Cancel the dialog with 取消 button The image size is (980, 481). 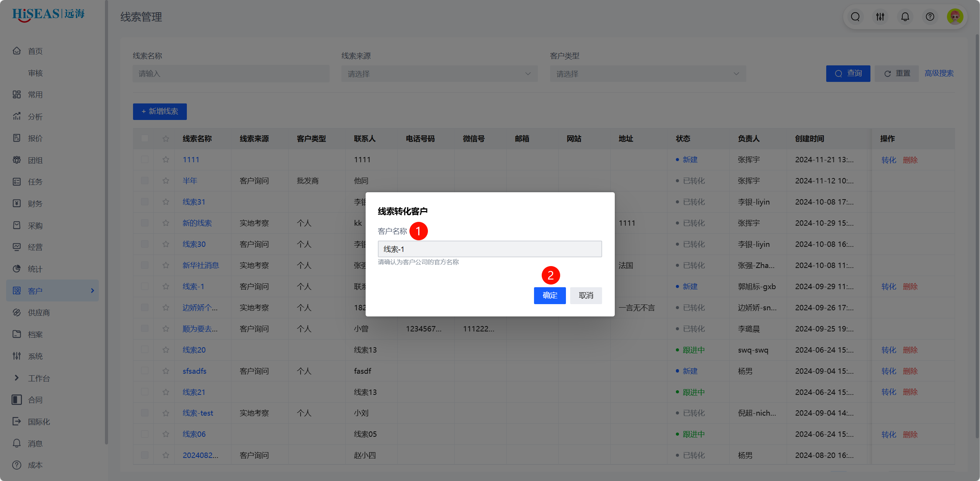tap(586, 296)
